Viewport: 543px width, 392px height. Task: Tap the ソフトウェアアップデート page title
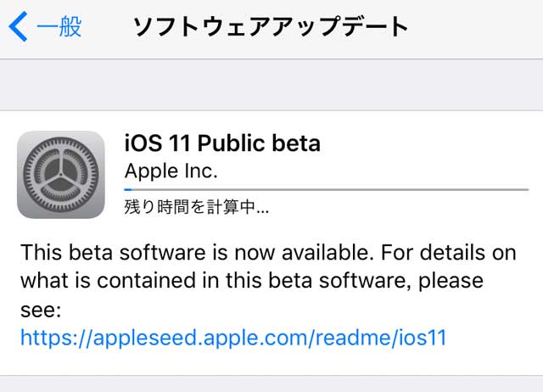click(x=271, y=27)
